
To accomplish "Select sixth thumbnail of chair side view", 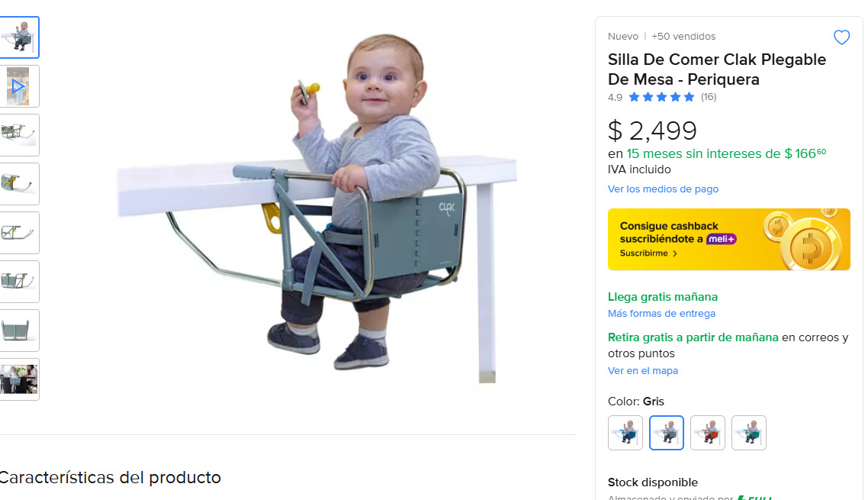I will [x=19, y=282].
